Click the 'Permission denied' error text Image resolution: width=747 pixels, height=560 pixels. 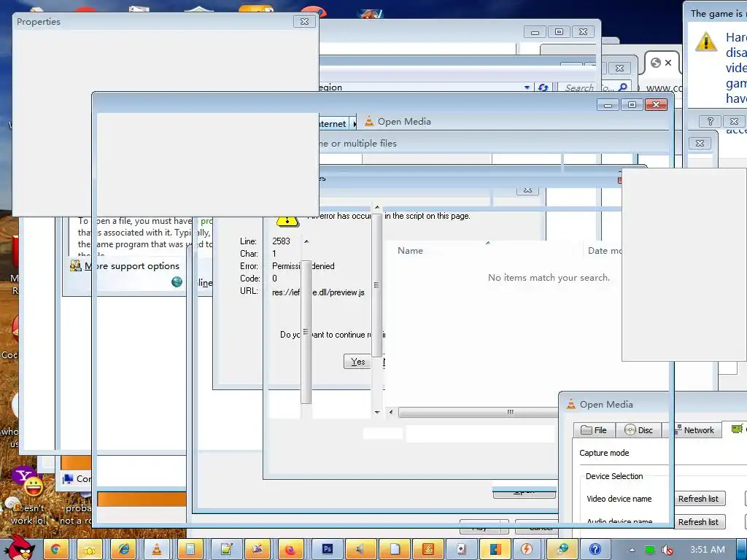point(303,265)
